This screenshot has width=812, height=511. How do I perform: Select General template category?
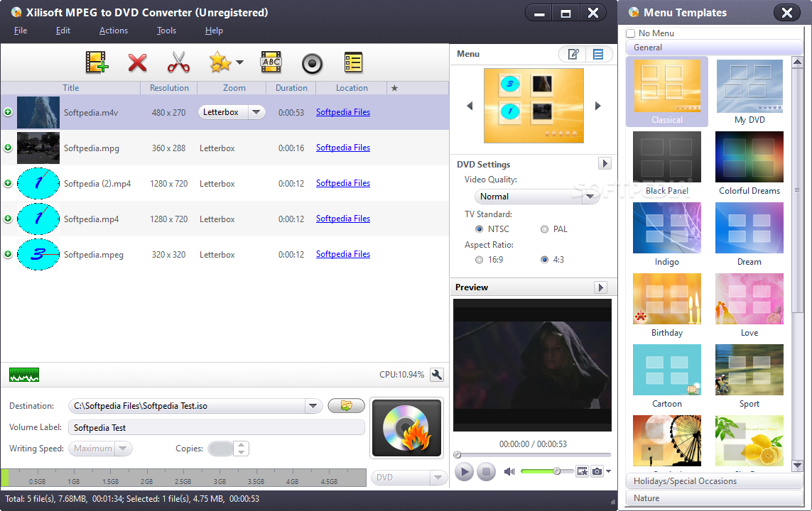tap(715, 48)
